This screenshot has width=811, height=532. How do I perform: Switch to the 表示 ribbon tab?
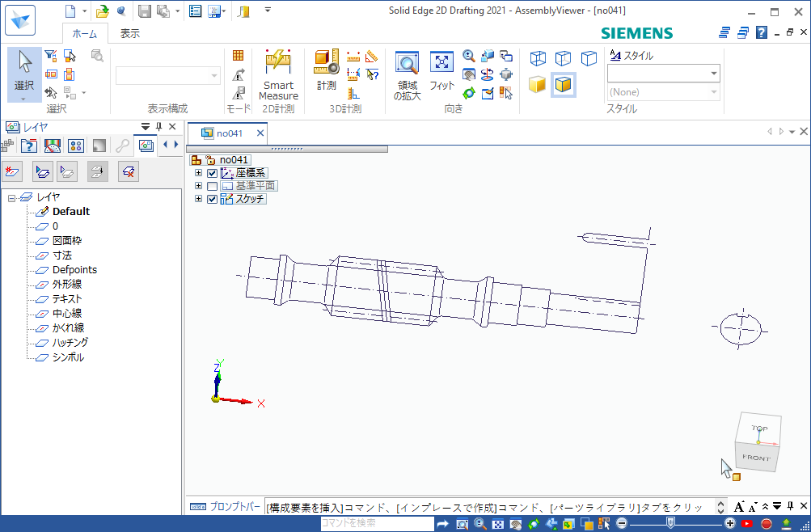click(129, 34)
